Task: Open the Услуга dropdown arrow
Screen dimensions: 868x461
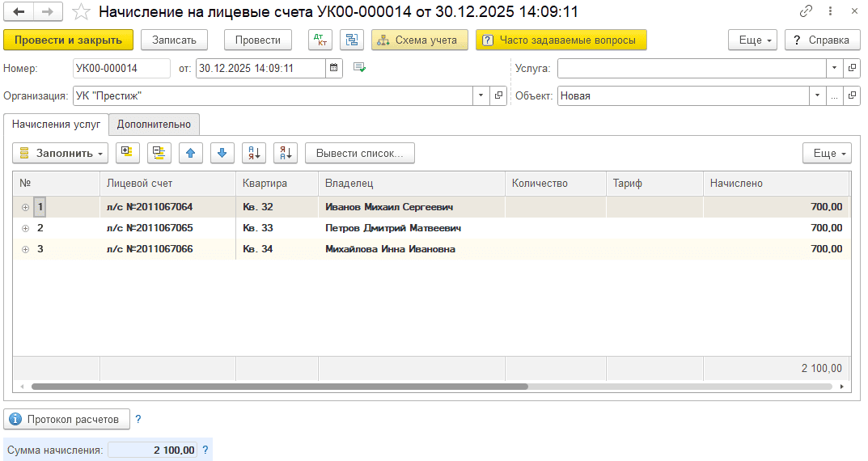Action: tap(834, 69)
